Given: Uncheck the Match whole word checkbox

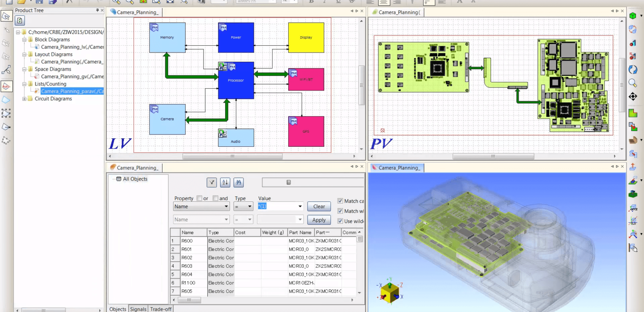Looking at the screenshot, I should tap(340, 211).
